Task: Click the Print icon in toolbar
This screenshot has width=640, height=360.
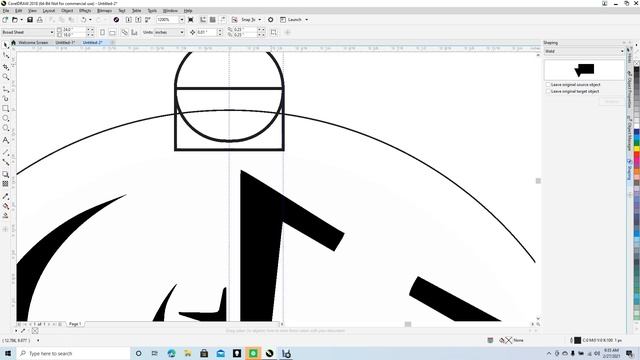Action: point(40,20)
